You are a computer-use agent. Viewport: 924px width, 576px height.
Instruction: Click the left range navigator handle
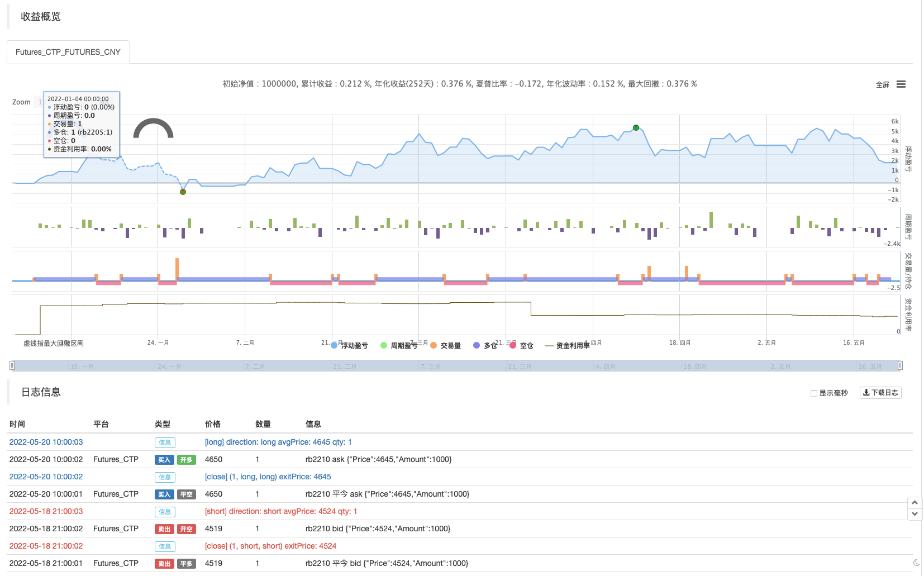tap(12, 365)
